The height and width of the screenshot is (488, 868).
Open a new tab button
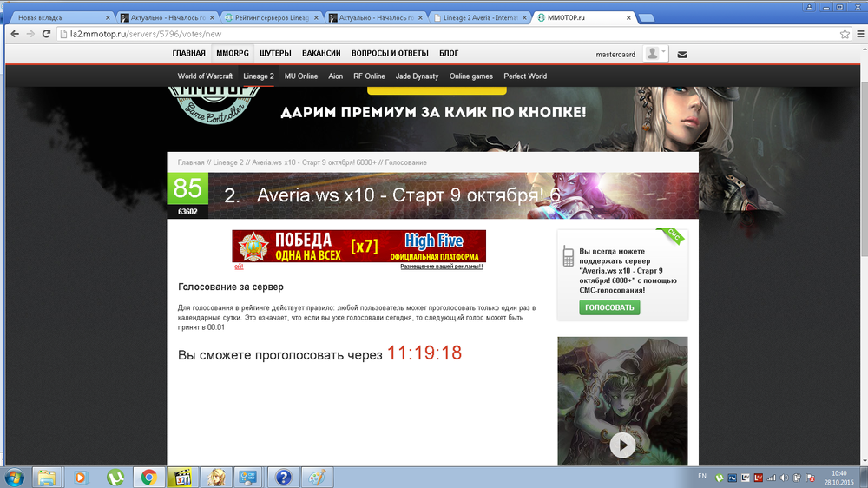(646, 17)
